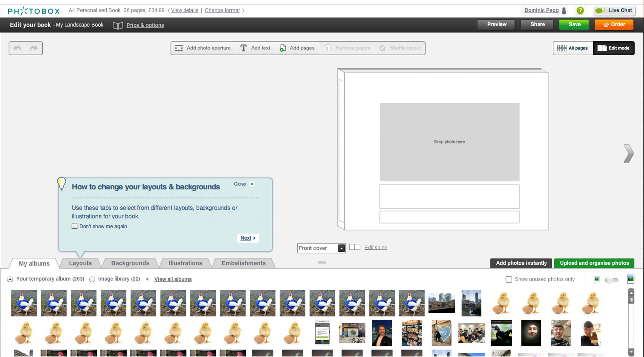Click the orange Order button
The width and height of the screenshot is (644, 357).
614,25
